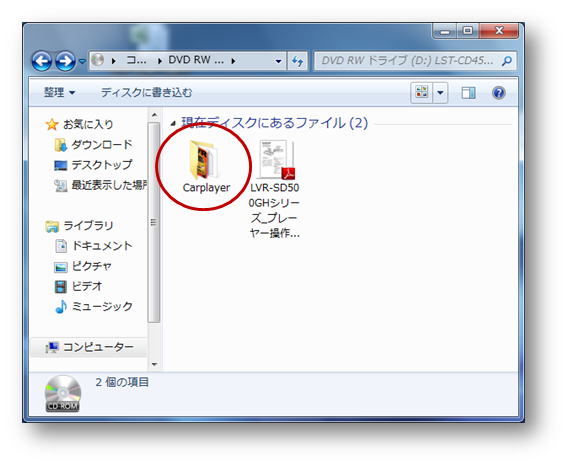Viewport: 567px width, 465px height.
Task: Click the Forward navigation arrow
Action: coord(65,61)
